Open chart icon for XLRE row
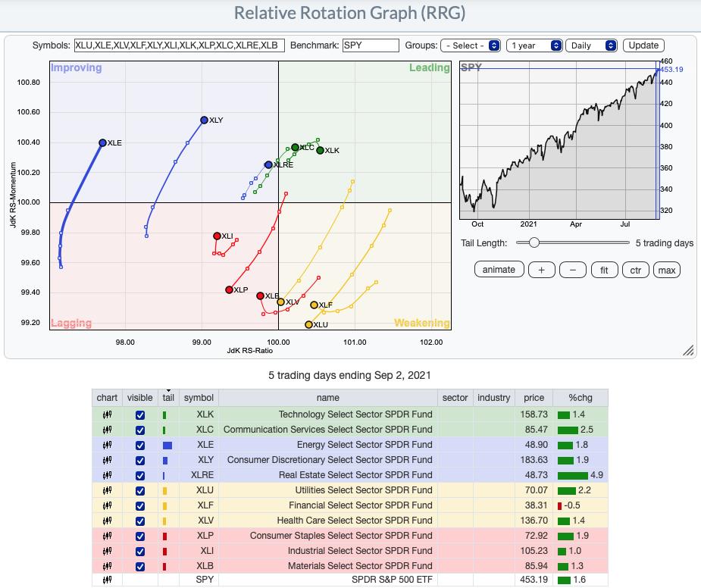Image resolution: width=701 pixels, height=588 pixels. point(107,475)
